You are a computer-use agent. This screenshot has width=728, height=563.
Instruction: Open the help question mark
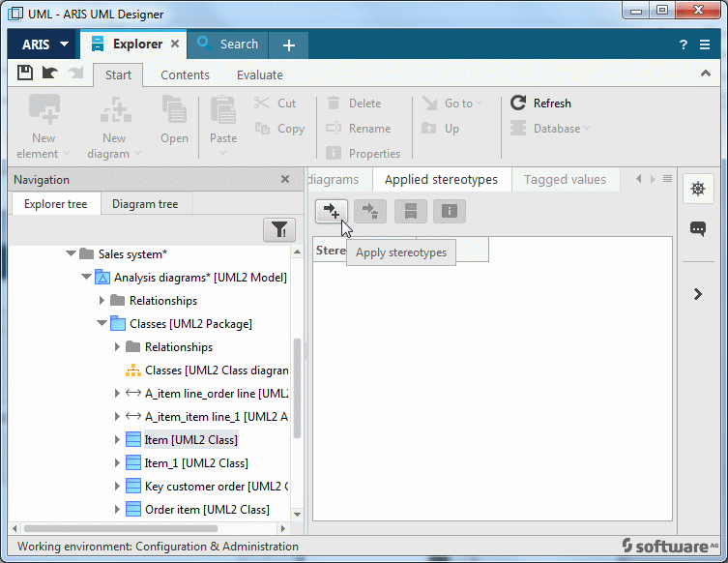[x=683, y=44]
